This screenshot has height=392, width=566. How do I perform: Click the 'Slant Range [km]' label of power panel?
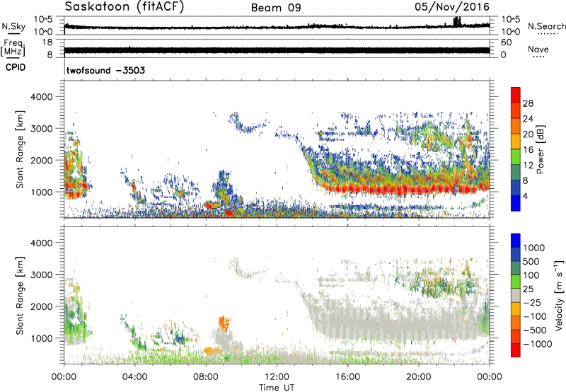point(20,149)
